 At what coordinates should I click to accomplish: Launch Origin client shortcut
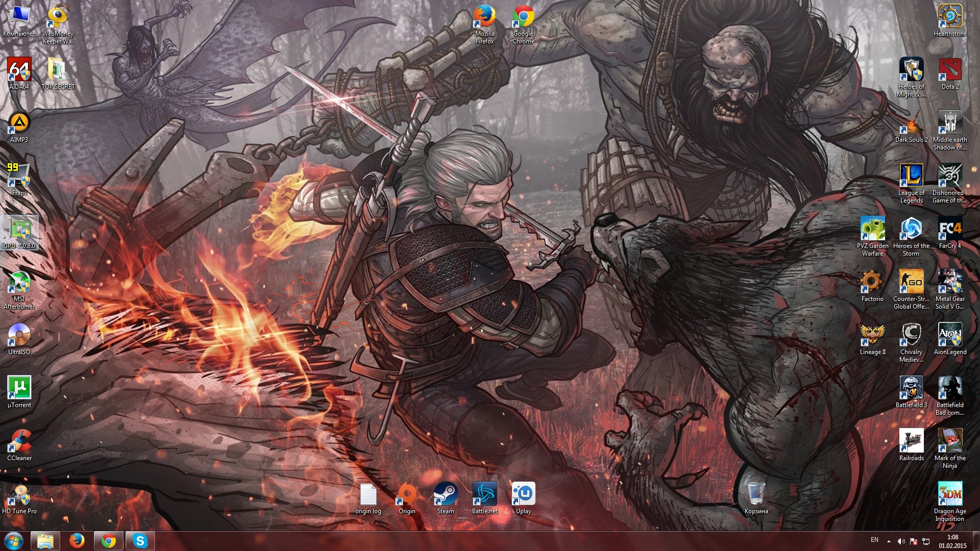(x=407, y=498)
